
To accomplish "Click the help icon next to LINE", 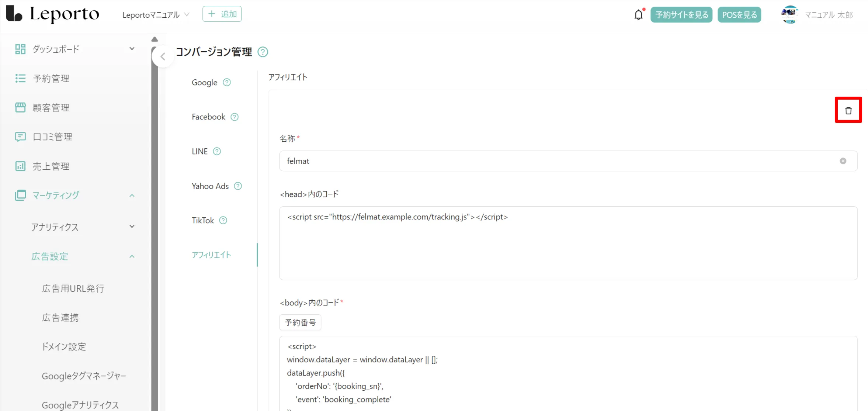I will click(x=217, y=151).
